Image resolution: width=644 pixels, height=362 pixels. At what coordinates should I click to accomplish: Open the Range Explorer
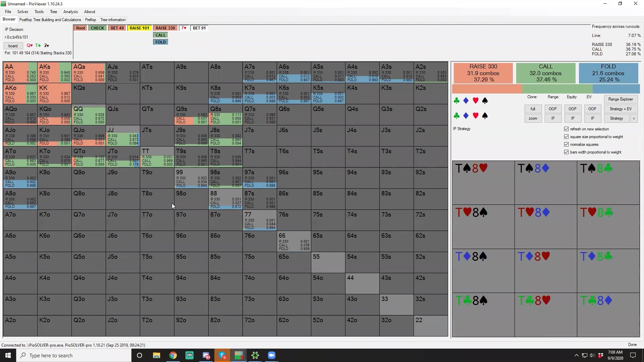click(x=620, y=99)
